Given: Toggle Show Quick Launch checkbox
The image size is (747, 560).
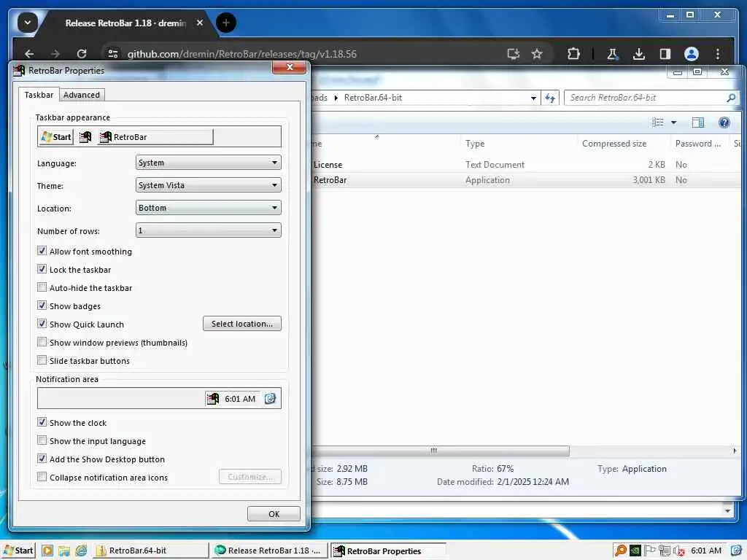Looking at the screenshot, I should (x=42, y=324).
